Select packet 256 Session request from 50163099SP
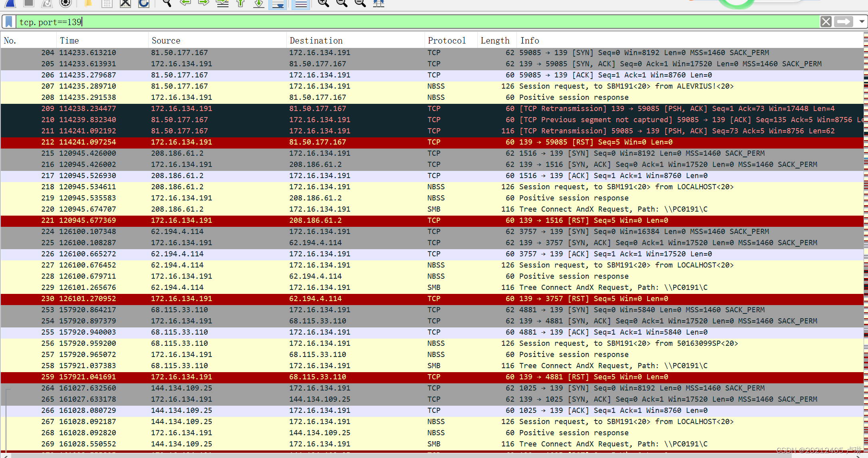 click(x=432, y=343)
